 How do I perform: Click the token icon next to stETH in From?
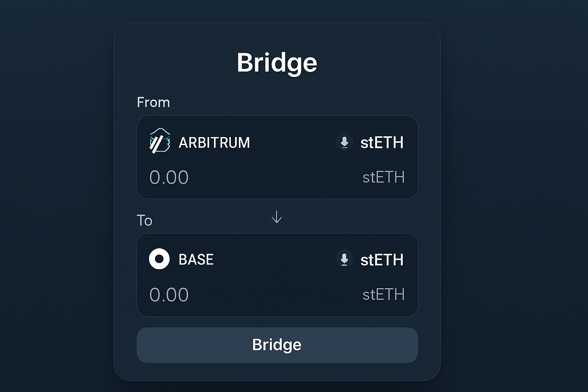(344, 142)
